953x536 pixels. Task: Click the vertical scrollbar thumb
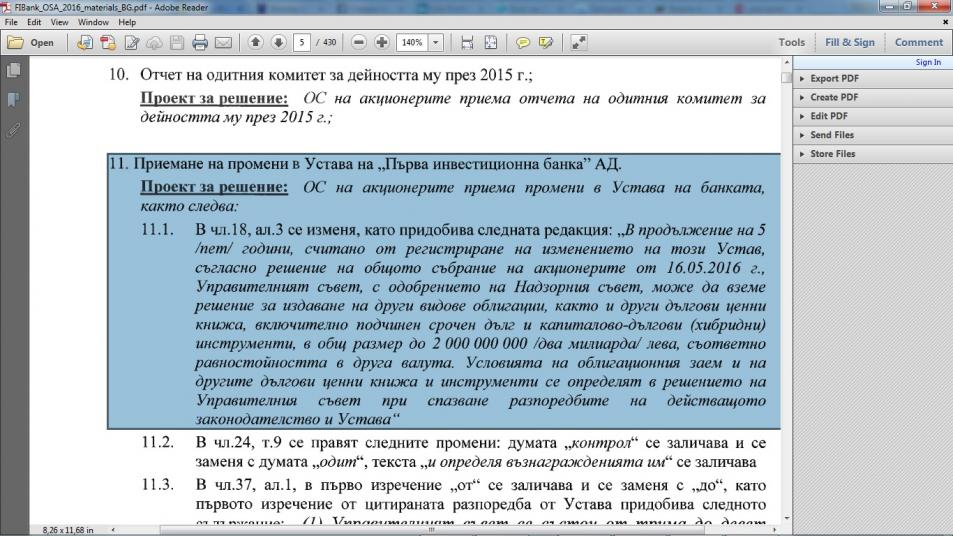click(786, 78)
